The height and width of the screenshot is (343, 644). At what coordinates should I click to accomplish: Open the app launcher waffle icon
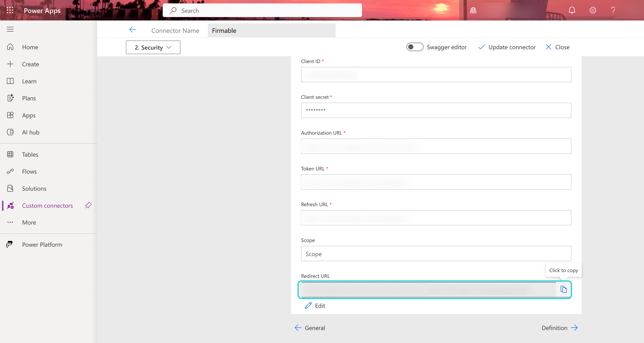tap(10, 10)
